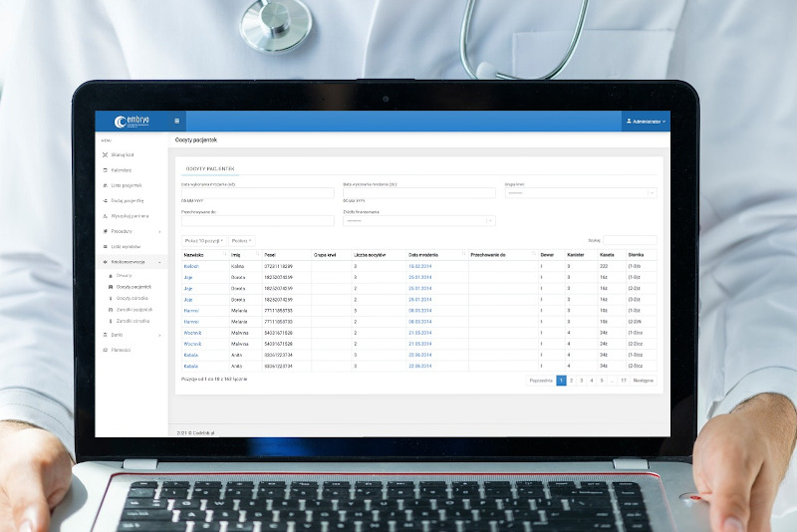Viewport: 797px width, 532px height.
Task: Go to page 3 of results
Action: [582, 380]
